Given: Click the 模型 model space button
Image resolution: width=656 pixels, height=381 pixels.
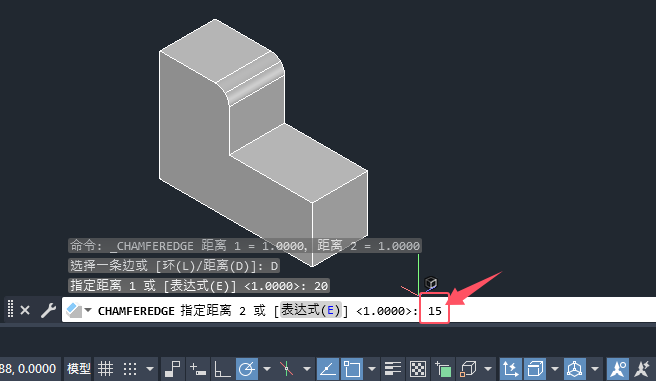Looking at the screenshot, I should pyautogui.click(x=79, y=369).
